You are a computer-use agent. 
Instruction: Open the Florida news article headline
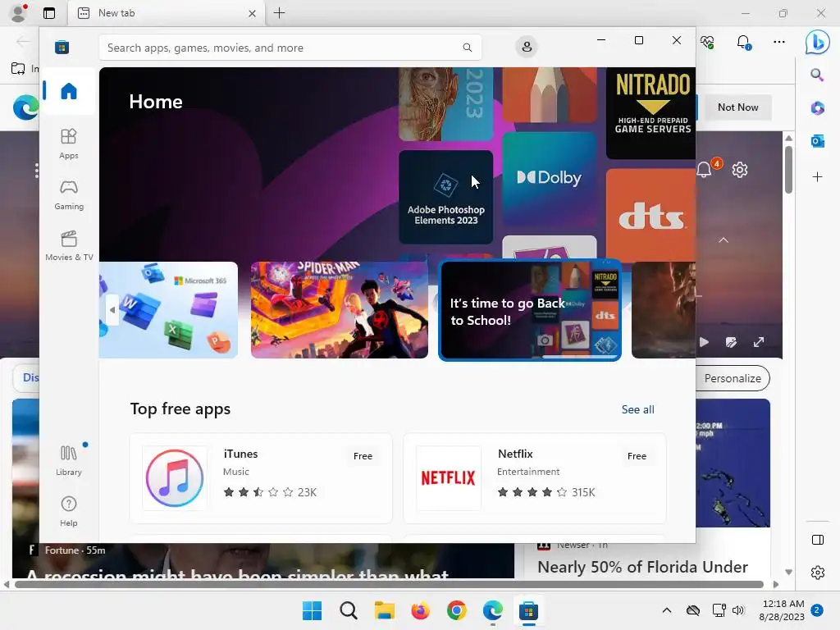click(x=642, y=567)
